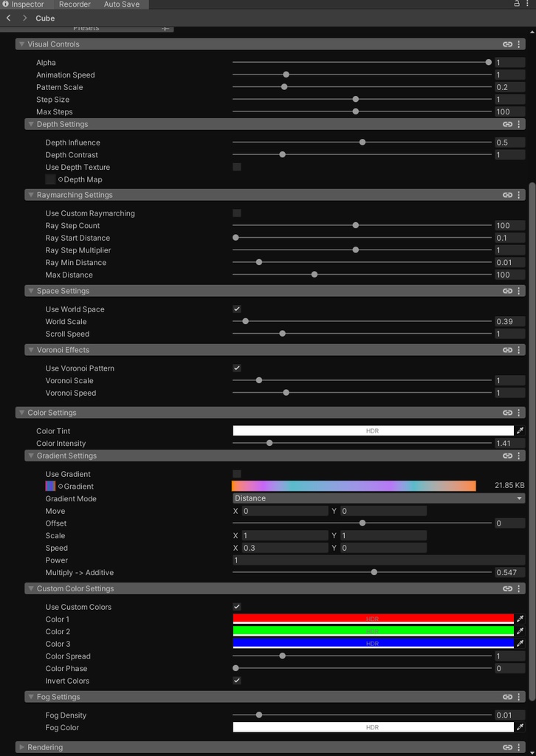Uncheck Use Voronoi Pattern
This screenshot has height=756, width=536.
pyautogui.click(x=237, y=368)
